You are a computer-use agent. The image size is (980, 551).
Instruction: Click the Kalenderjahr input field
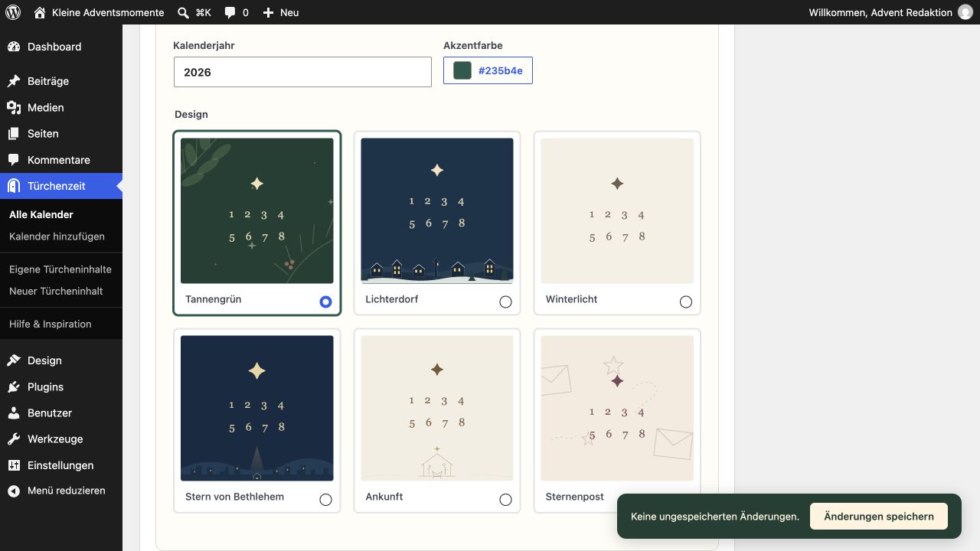(x=302, y=72)
